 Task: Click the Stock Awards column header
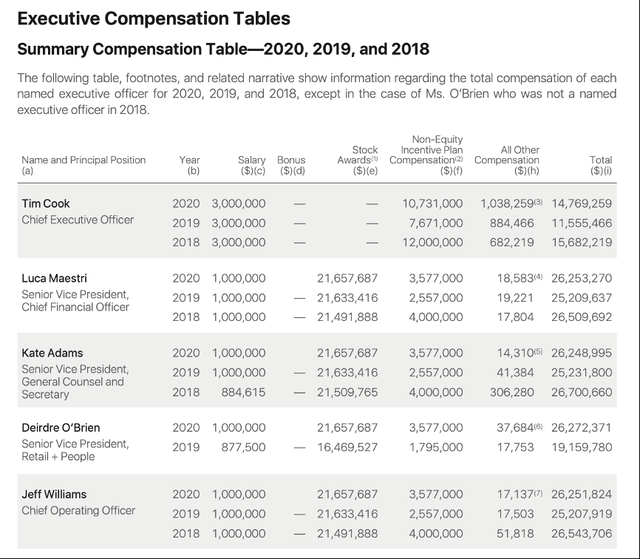click(x=358, y=160)
